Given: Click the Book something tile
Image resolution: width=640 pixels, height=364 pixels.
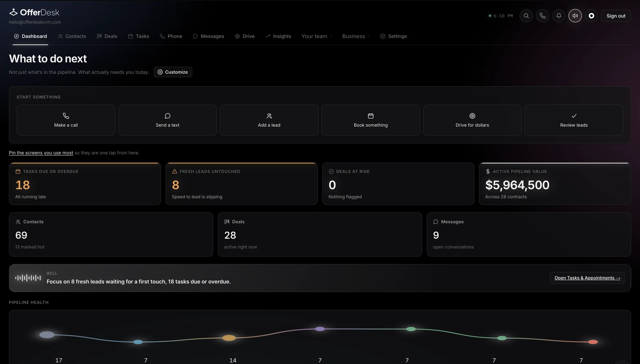Looking at the screenshot, I should [x=371, y=120].
